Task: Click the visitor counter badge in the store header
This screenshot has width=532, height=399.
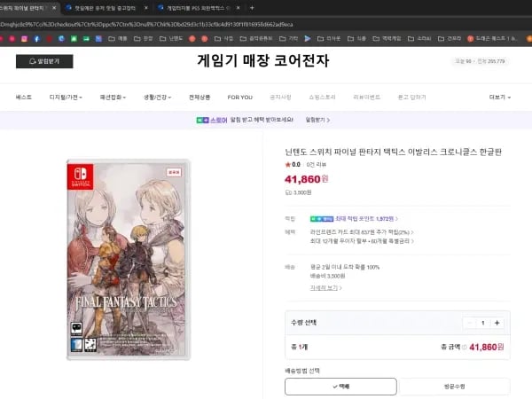Action: click(480, 61)
